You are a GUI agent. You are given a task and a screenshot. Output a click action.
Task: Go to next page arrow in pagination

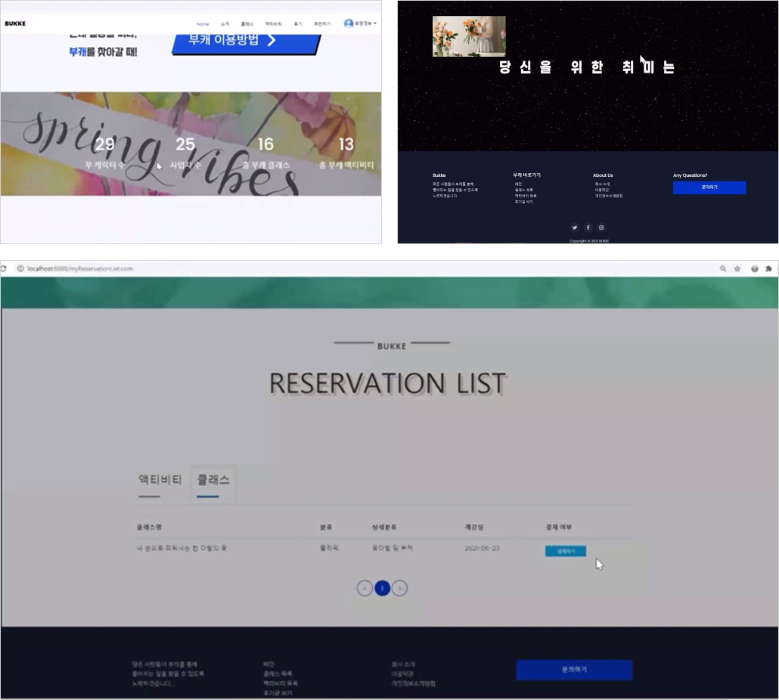(x=399, y=588)
